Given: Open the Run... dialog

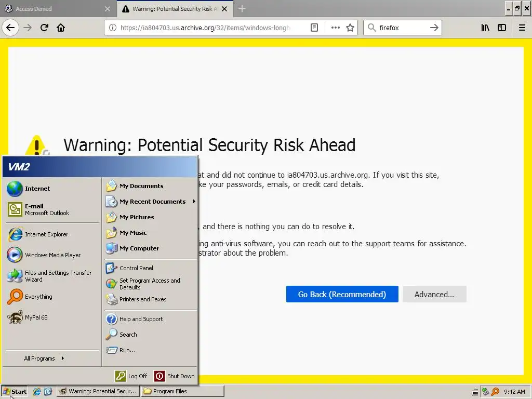Looking at the screenshot, I should pyautogui.click(x=151, y=350).
